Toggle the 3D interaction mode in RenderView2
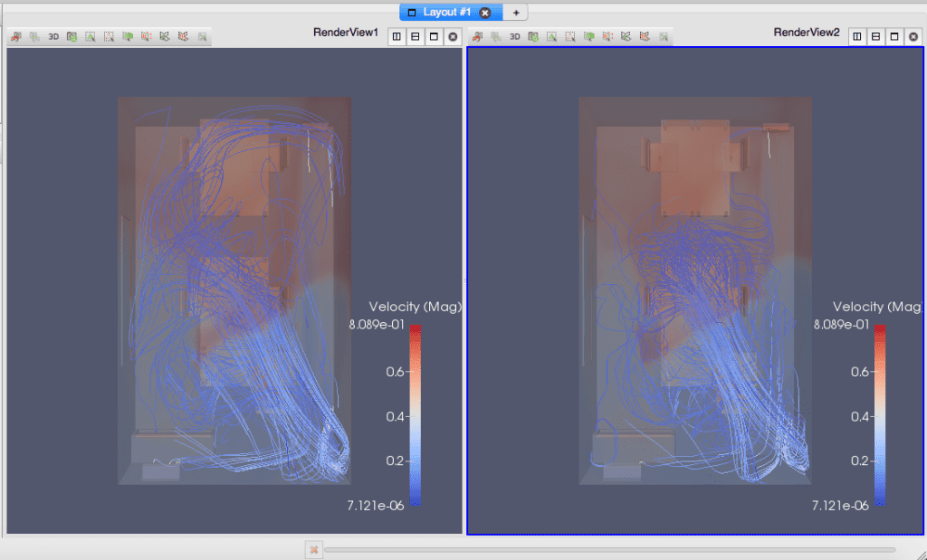The image size is (927, 560). (x=515, y=36)
